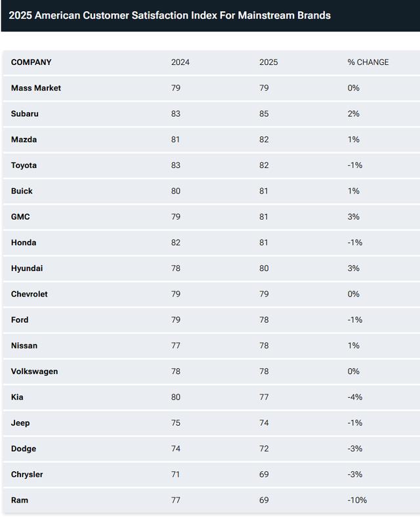
Task: Click Kia's -4% change value
Action: tap(355, 397)
